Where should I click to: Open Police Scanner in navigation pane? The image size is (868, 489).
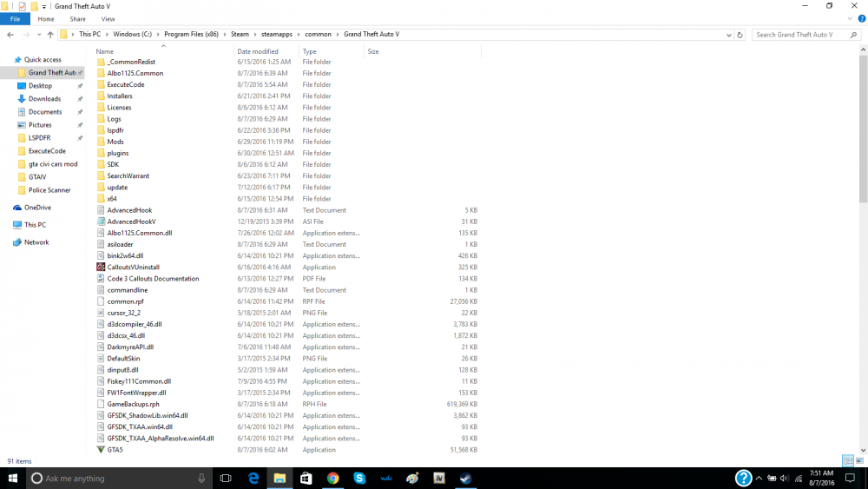(x=49, y=190)
